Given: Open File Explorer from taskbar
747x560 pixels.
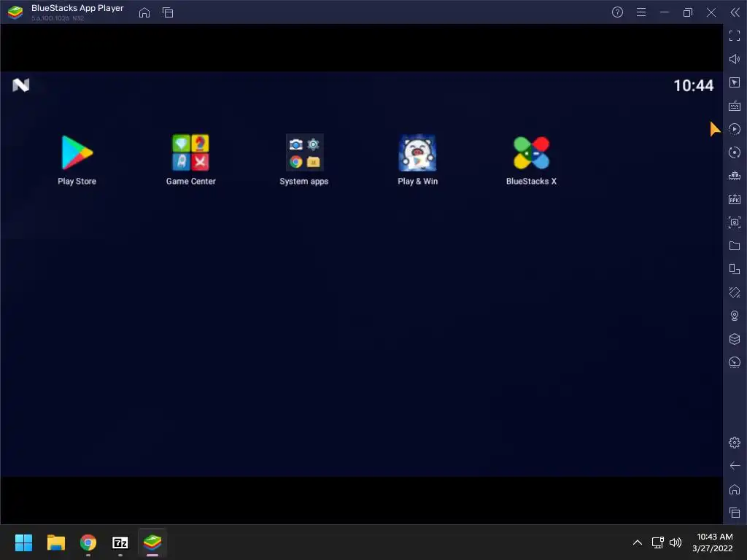Looking at the screenshot, I should (x=55, y=542).
